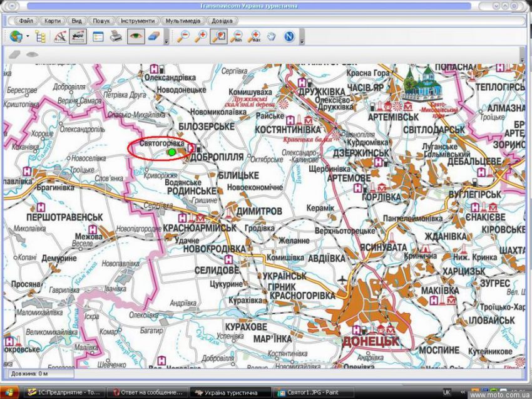Toggle the route planning car tool

coord(78,36)
